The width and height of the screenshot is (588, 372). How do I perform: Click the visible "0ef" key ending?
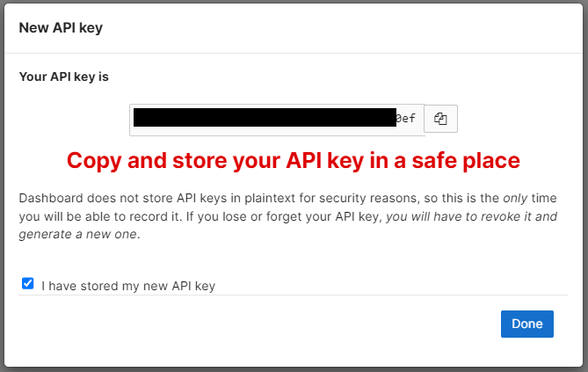(x=406, y=119)
